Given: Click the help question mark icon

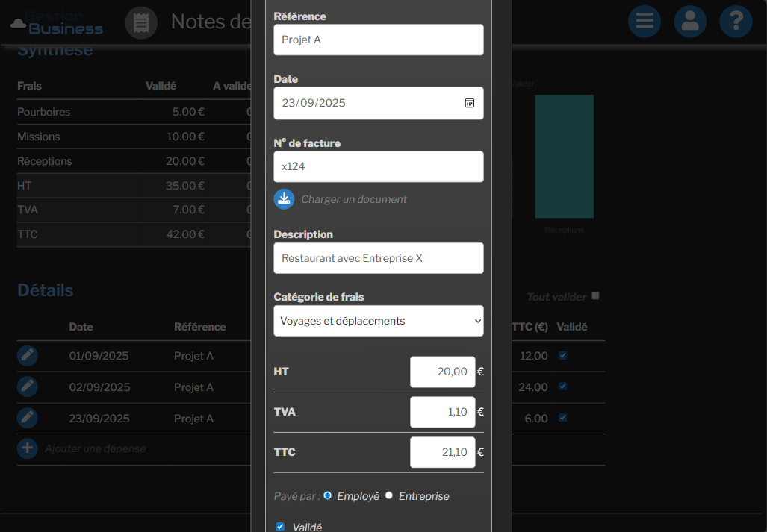Looking at the screenshot, I should [736, 22].
